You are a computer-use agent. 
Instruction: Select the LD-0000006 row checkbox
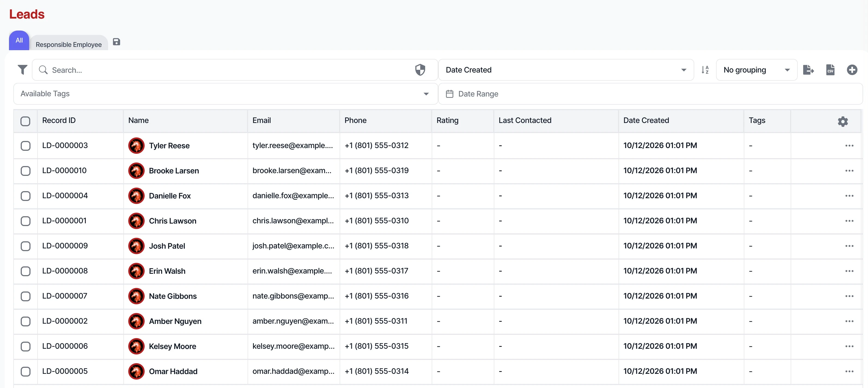pyautogui.click(x=25, y=346)
